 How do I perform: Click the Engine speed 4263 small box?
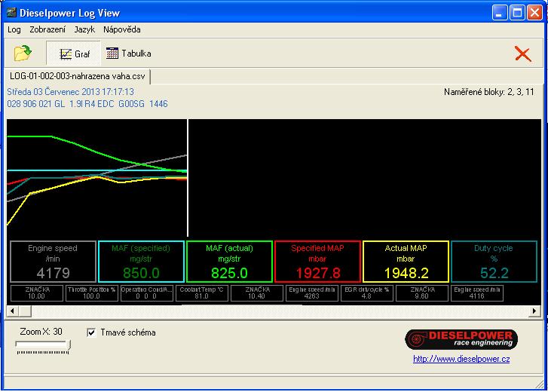point(312,293)
